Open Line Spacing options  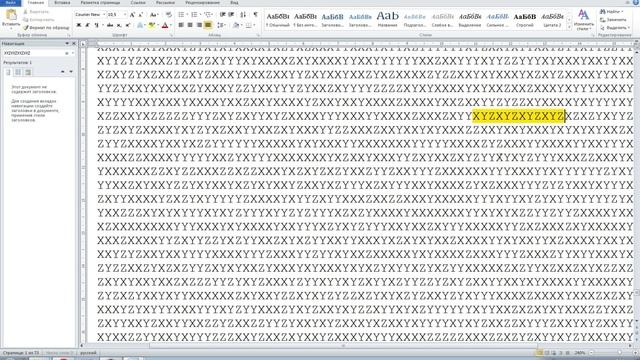coord(221,25)
